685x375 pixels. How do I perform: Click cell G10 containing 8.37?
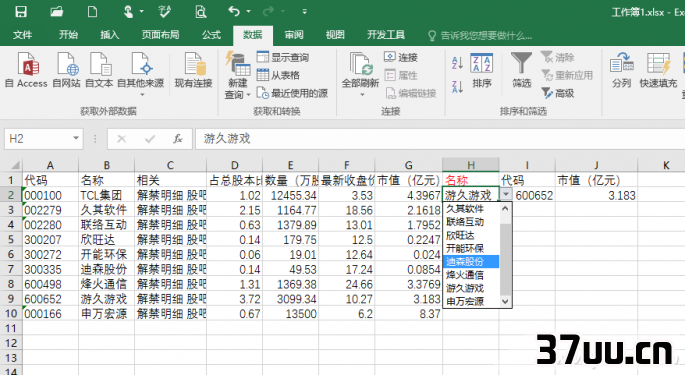click(408, 314)
